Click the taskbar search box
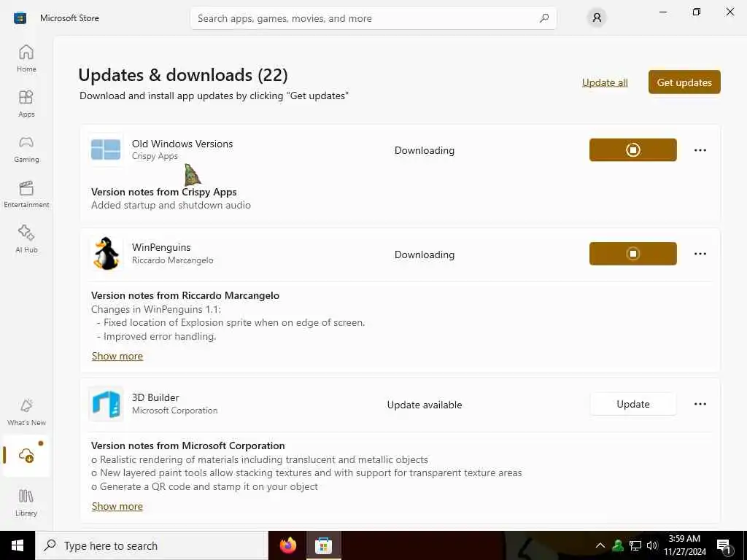The width and height of the screenshot is (747, 560). click(152, 545)
